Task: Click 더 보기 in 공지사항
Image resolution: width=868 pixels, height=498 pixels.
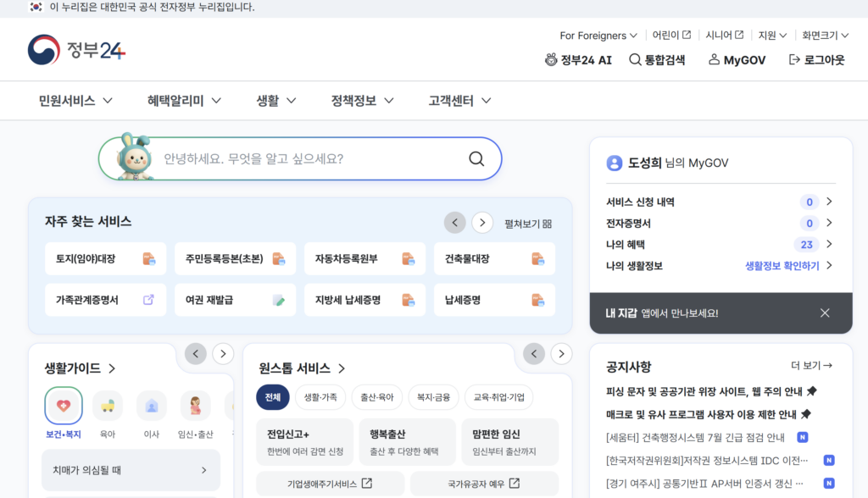Action: tap(811, 366)
